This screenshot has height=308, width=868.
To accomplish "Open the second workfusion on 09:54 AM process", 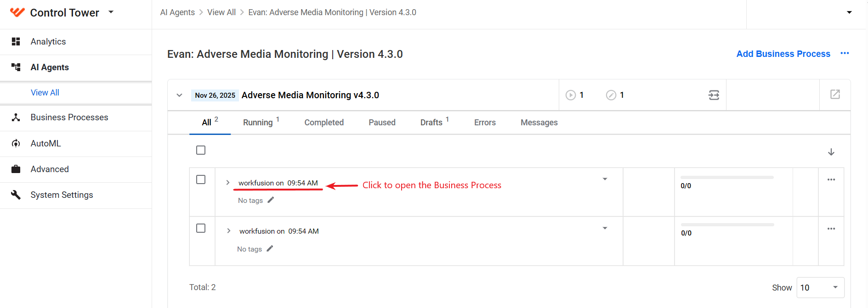I will [x=279, y=231].
